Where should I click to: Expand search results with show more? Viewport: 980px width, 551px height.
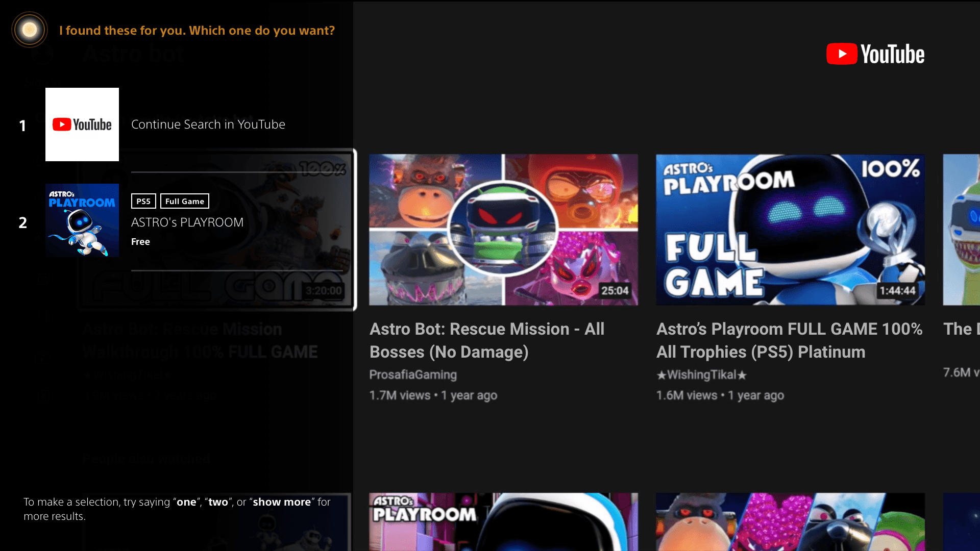tap(281, 502)
